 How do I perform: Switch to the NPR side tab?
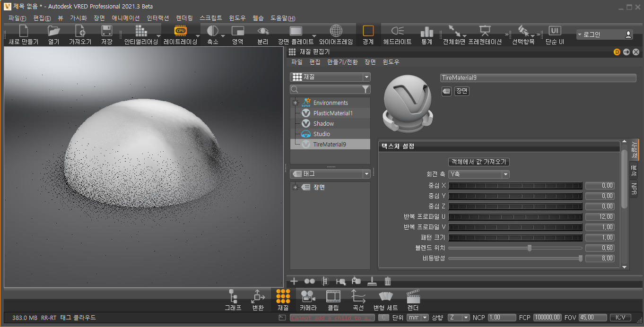point(634,188)
